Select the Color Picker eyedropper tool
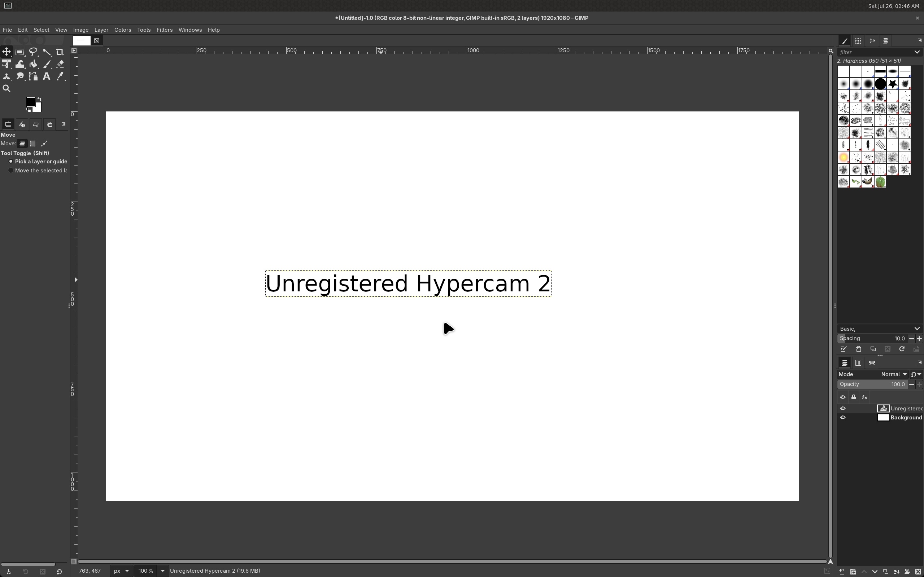Viewport: 924px width, 577px height. [x=60, y=77]
